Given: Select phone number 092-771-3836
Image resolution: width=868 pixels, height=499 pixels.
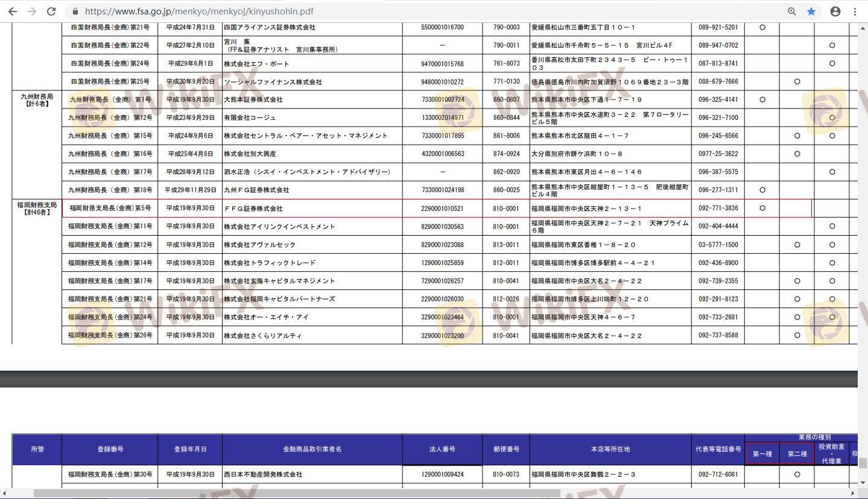Looking at the screenshot, I should (x=718, y=209).
